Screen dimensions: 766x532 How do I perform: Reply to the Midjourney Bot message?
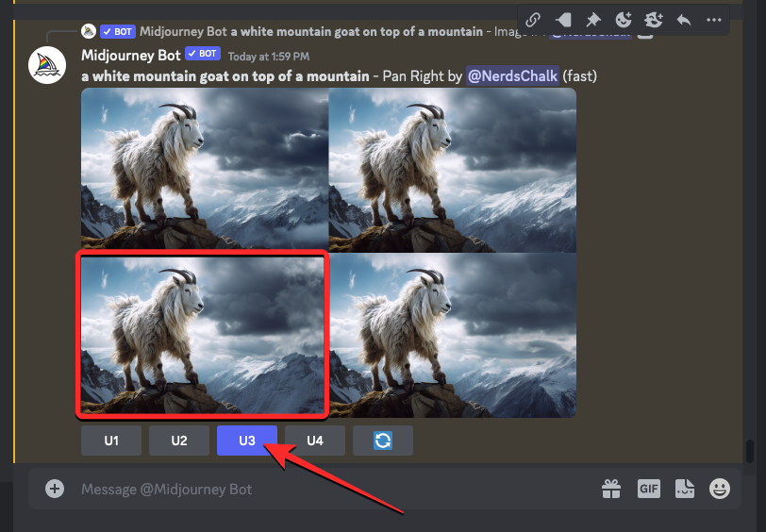684,20
